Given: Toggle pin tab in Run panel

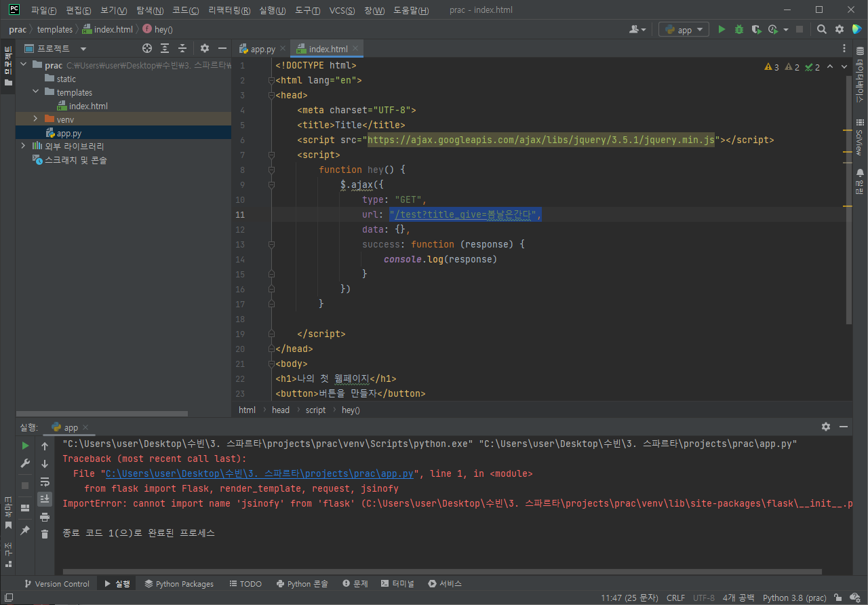Looking at the screenshot, I should click(x=25, y=530).
